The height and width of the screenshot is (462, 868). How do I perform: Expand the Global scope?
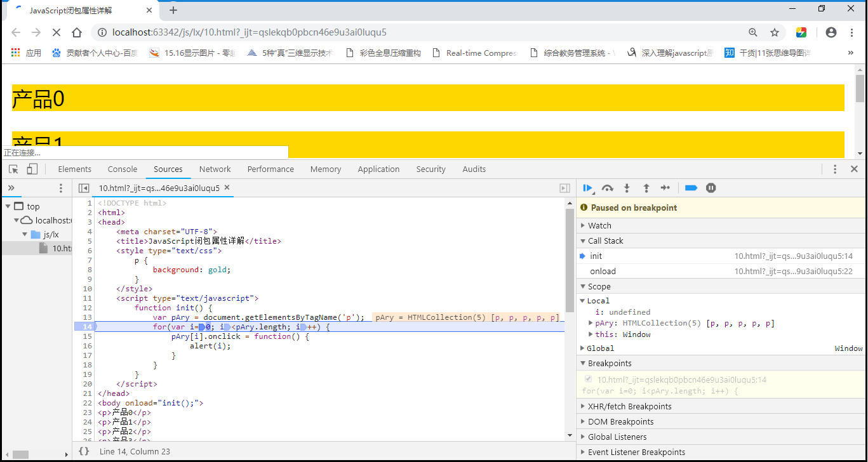tap(583, 348)
